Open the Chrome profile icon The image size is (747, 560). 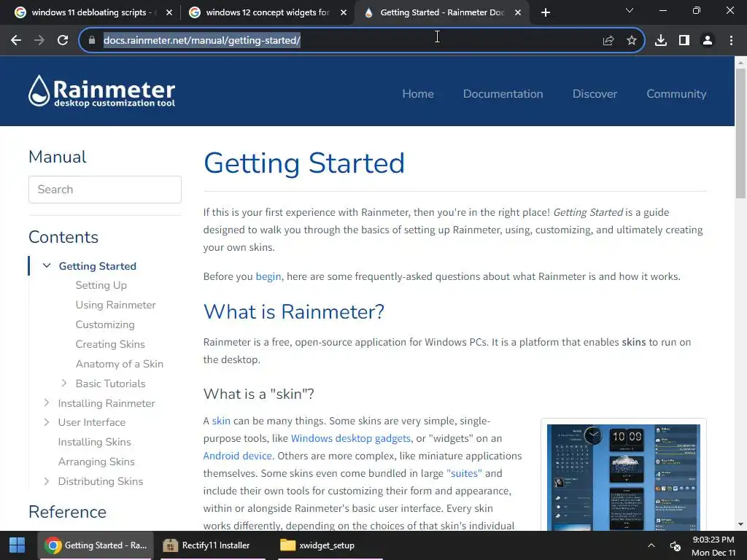708,41
